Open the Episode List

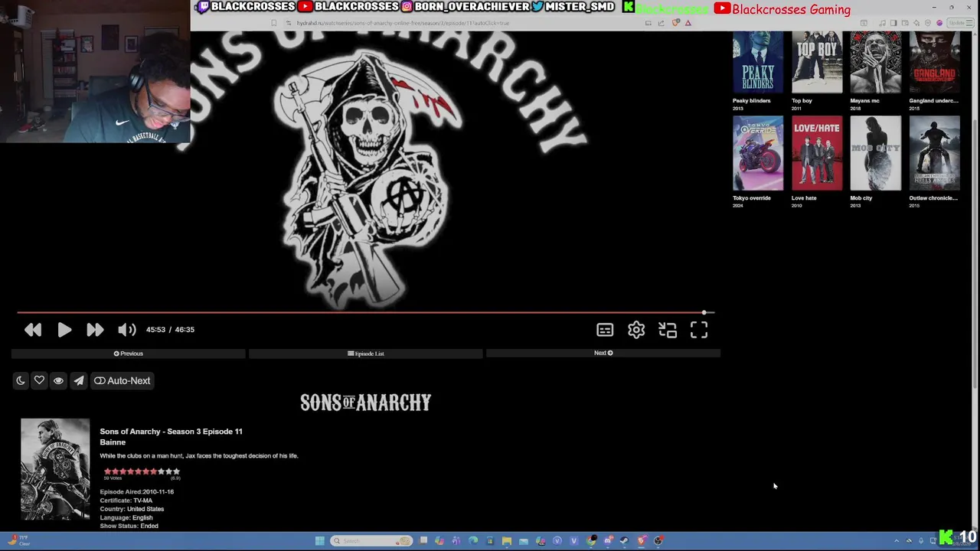(366, 354)
